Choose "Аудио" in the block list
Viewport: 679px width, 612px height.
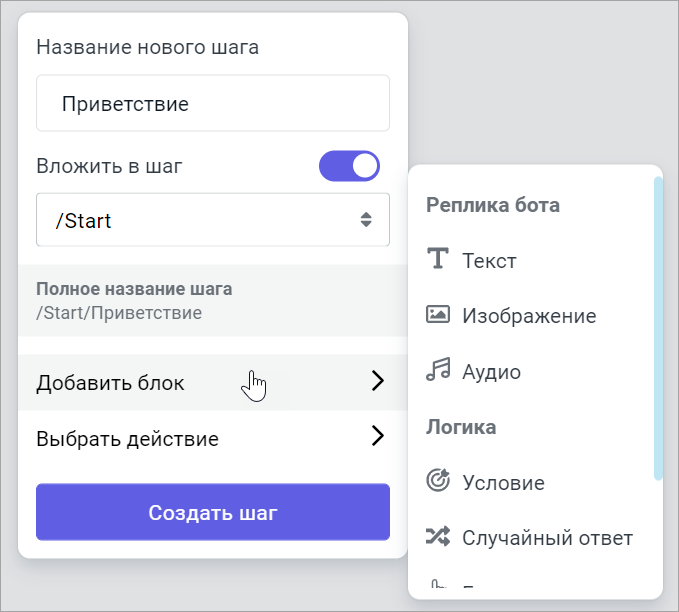click(491, 372)
